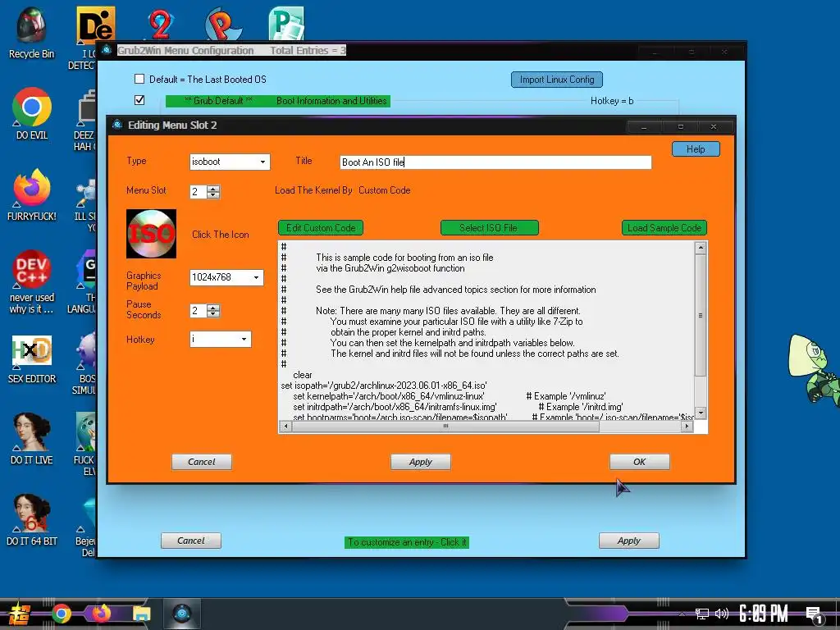This screenshot has height=630, width=840.
Task: Click the 'set initrdpath=' code line
Action: [395, 407]
